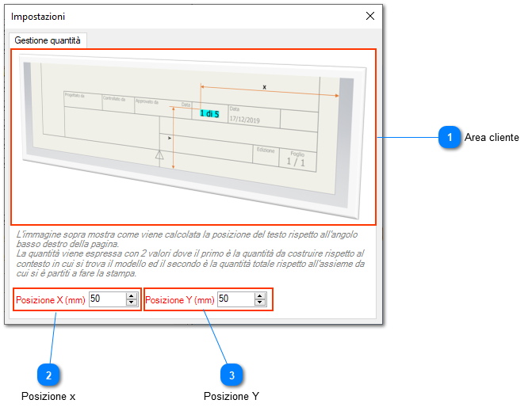Decrease Posizione X with down arrow
Screen dimensions: 532x415
click(132, 303)
